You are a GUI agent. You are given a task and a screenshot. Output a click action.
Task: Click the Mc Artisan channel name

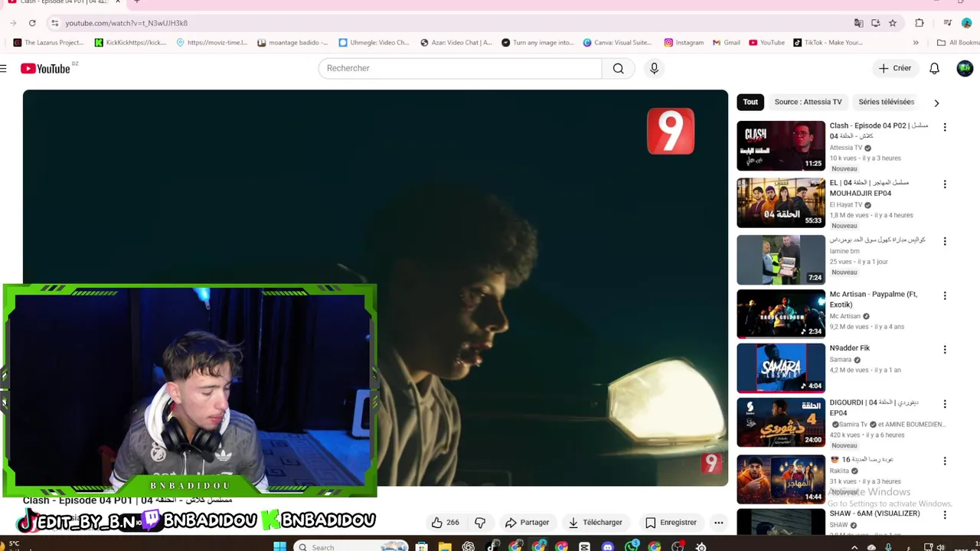point(845,316)
